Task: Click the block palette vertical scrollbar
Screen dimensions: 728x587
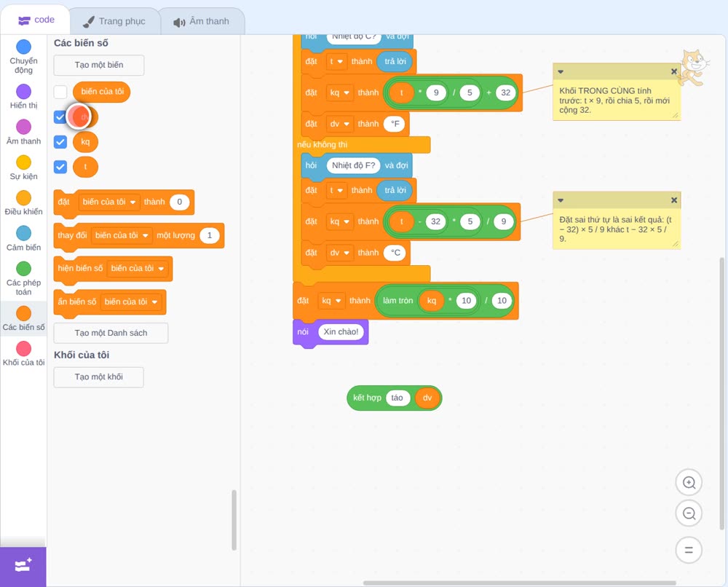Action: point(234,520)
